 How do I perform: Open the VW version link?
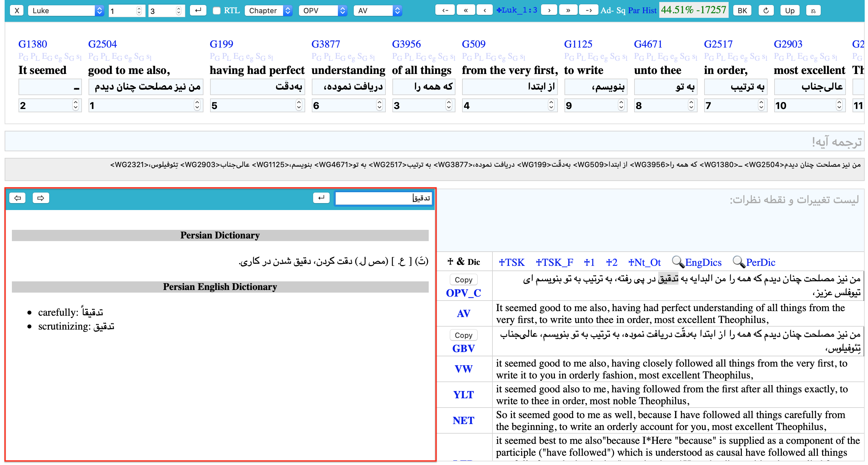[x=463, y=369]
